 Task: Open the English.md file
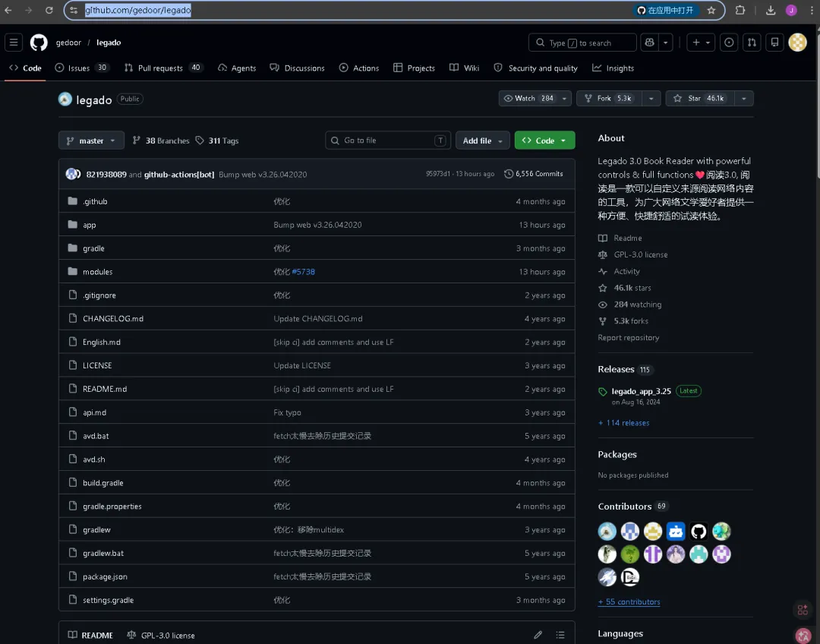[x=102, y=343]
